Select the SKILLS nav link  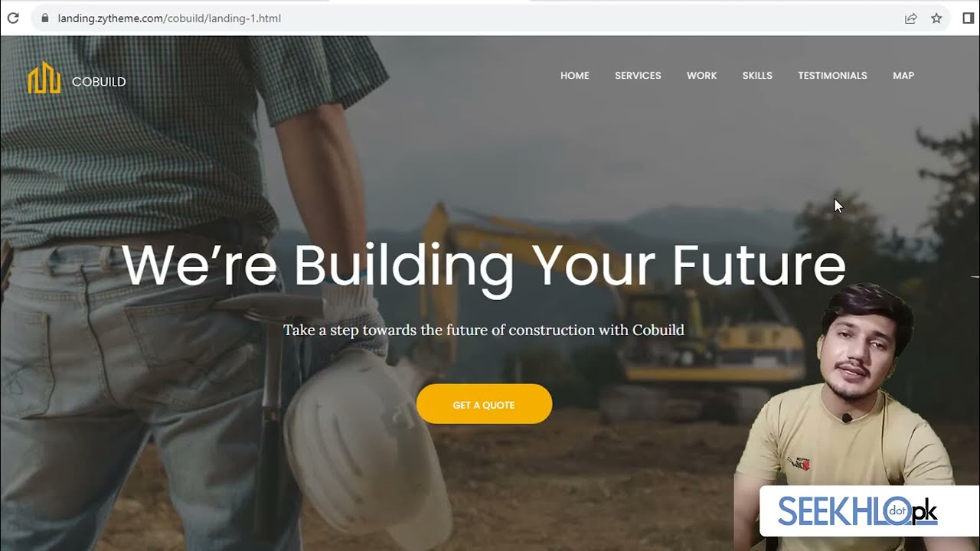click(757, 76)
